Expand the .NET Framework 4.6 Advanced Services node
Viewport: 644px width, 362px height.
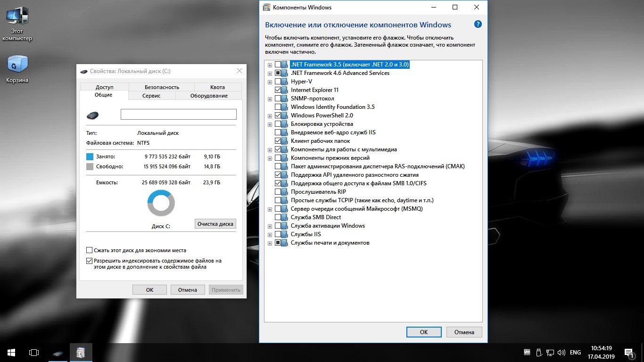270,73
